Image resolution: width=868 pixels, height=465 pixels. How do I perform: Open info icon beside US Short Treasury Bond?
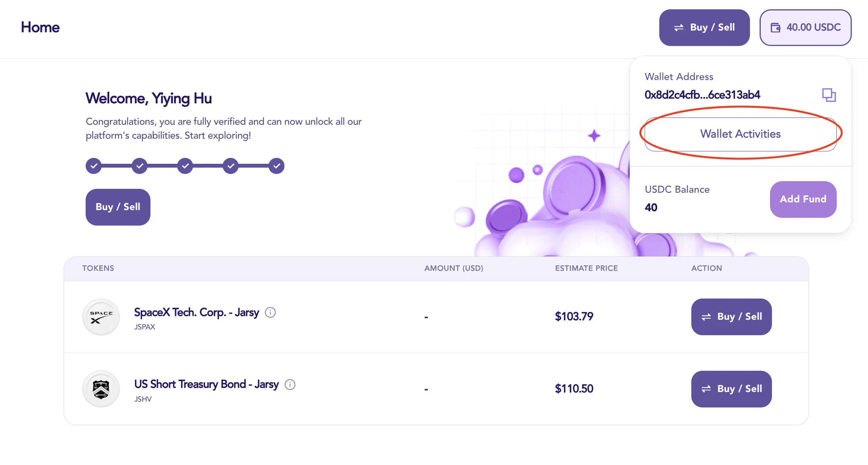(290, 385)
